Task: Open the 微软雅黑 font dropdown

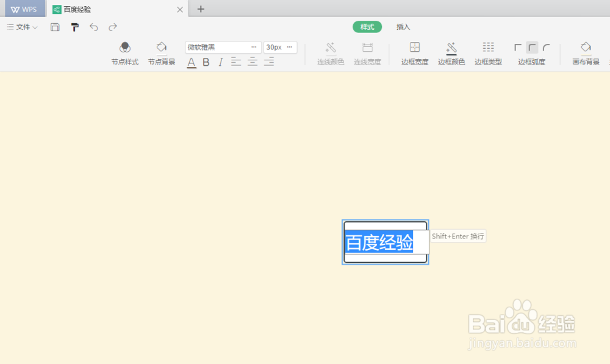Action: point(223,47)
